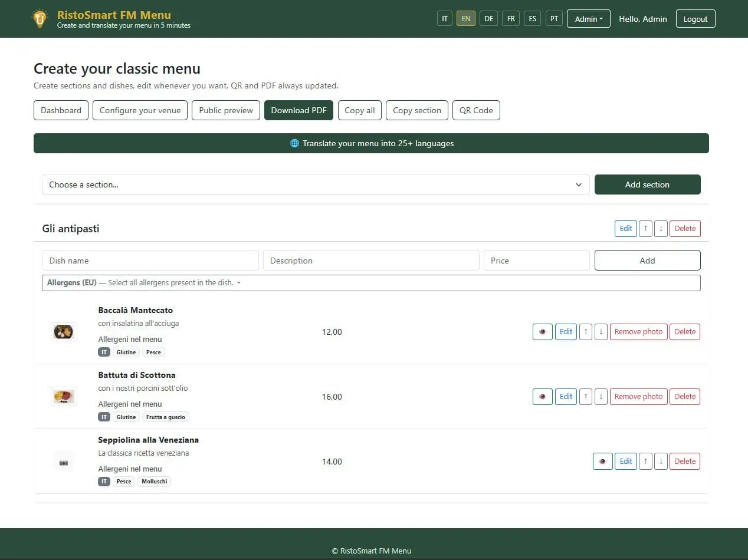The image size is (748, 560).
Task: Move Gli antipasti section down arrow
Action: click(661, 229)
